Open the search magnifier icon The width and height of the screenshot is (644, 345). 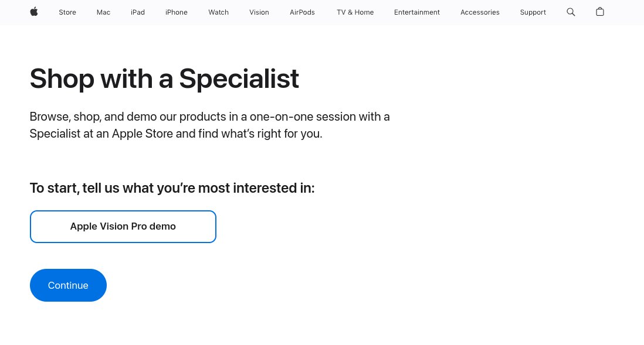571,12
